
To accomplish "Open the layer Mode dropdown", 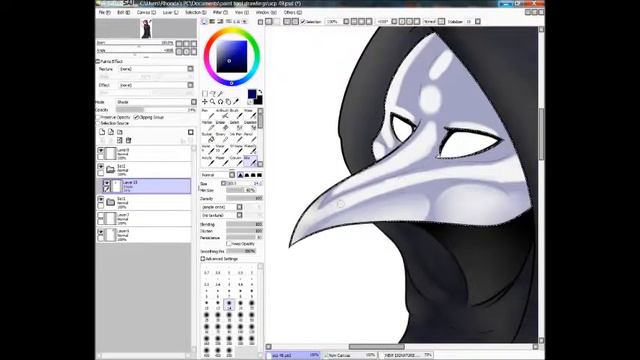I will [x=193, y=102].
